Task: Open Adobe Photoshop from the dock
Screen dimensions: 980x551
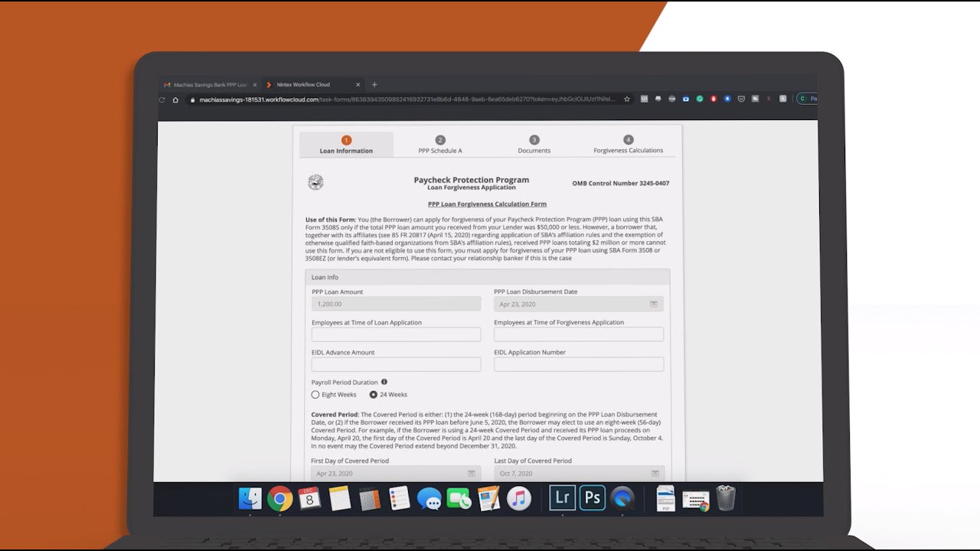Action: [593, 498]
